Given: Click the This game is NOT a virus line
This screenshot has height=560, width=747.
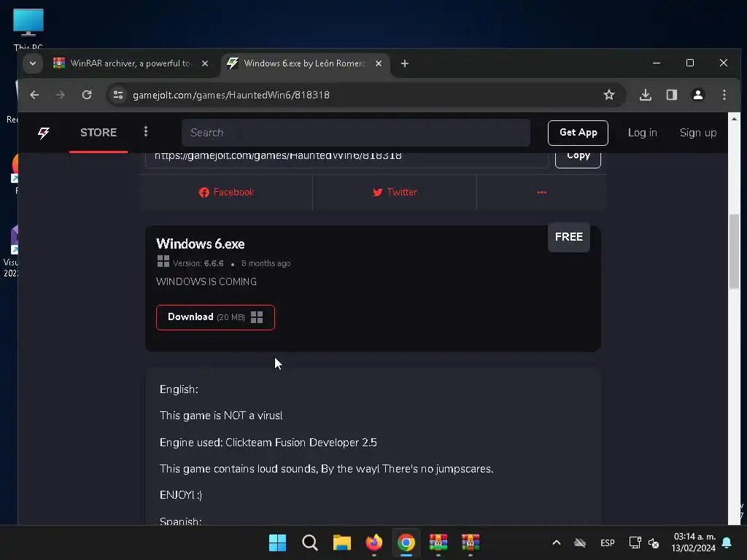Looking at the screenshot, I should 221,415.
